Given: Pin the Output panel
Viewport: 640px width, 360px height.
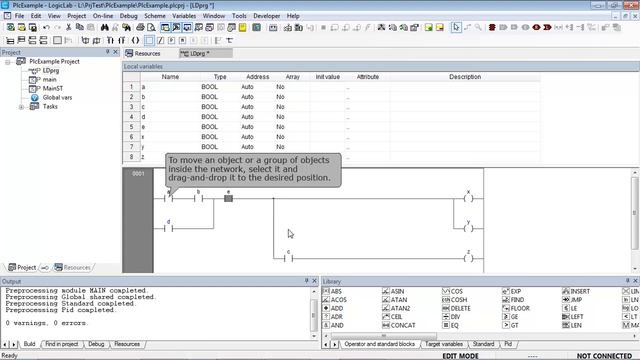Looking at the screenshot, I should click(x=307, y=281).
